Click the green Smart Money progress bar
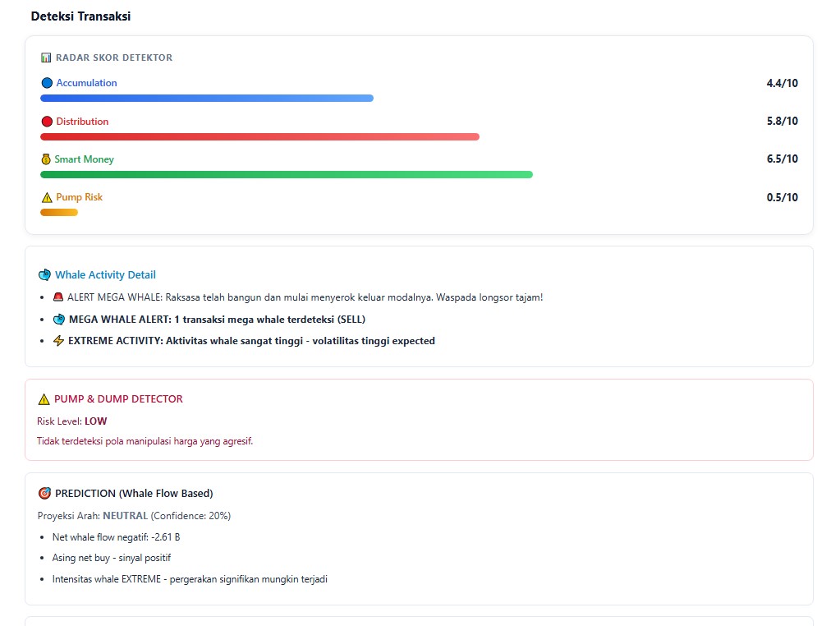 (287, 174)
